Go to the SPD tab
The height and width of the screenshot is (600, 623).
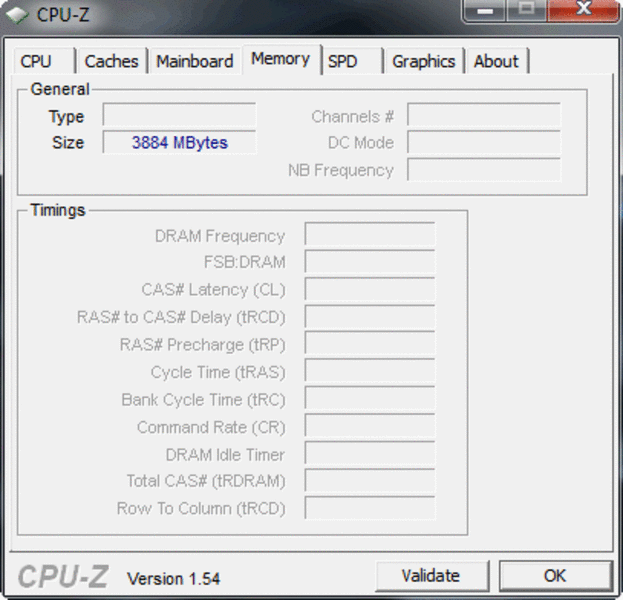[352, 61]
